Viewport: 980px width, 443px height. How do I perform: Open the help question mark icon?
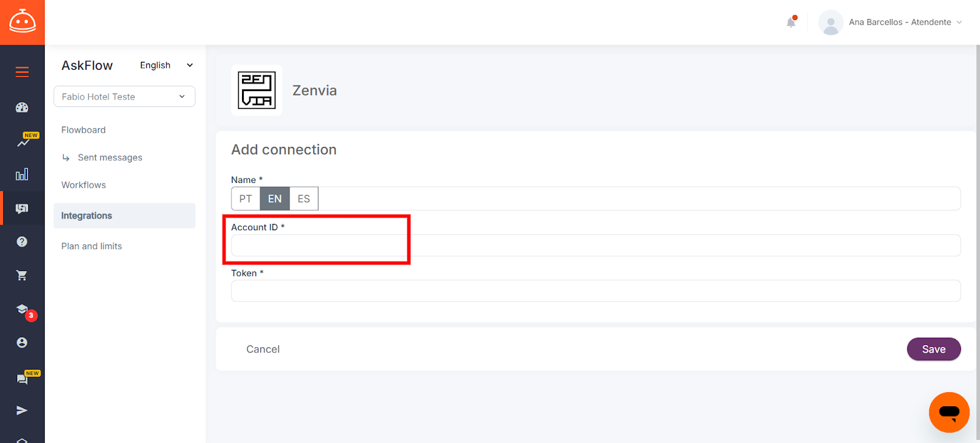(x=22, y=242)
